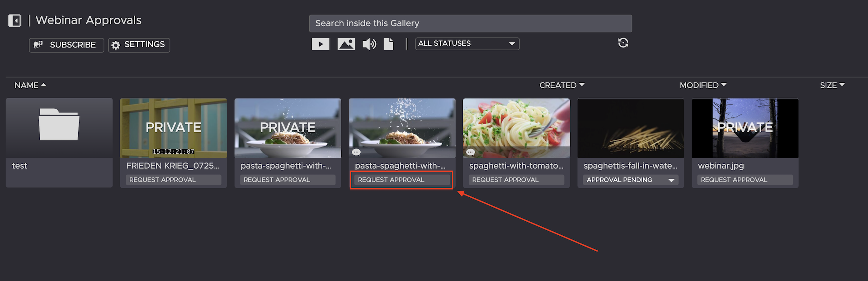Click the gallery search field
The width and height of the screenshot is (868, 281).
[470, 24]
